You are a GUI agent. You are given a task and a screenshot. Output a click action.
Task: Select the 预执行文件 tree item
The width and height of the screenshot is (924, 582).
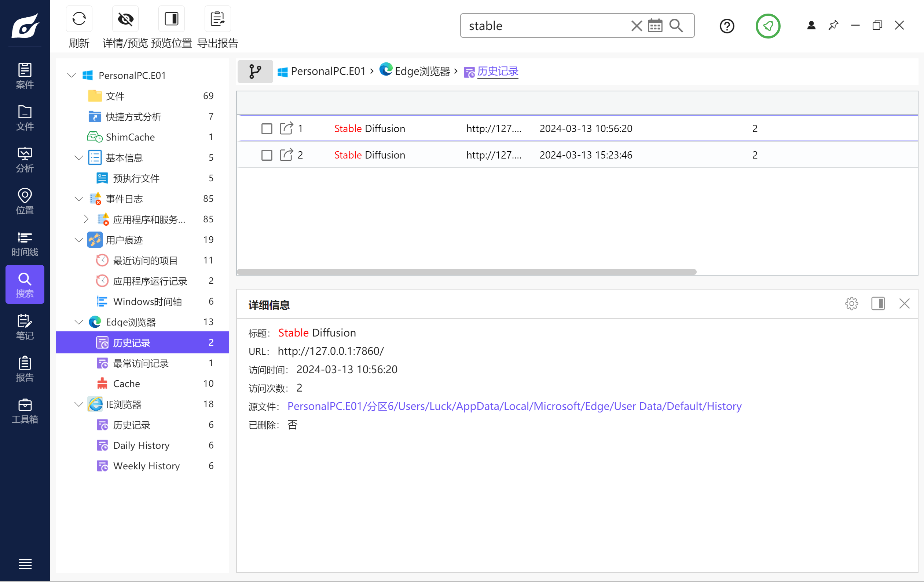pos(143,178)
